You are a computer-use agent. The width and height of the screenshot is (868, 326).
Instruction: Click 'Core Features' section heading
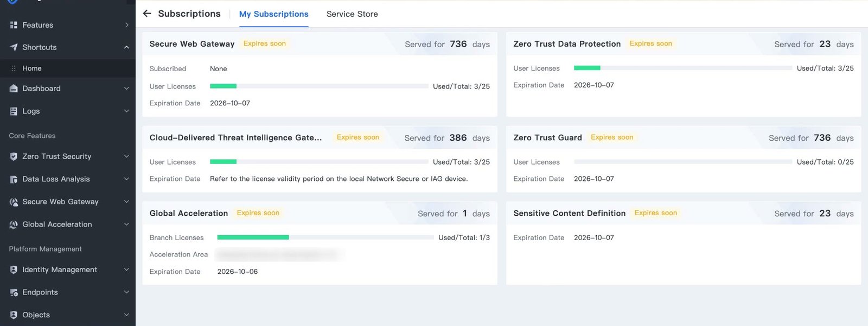pos(32,136)
